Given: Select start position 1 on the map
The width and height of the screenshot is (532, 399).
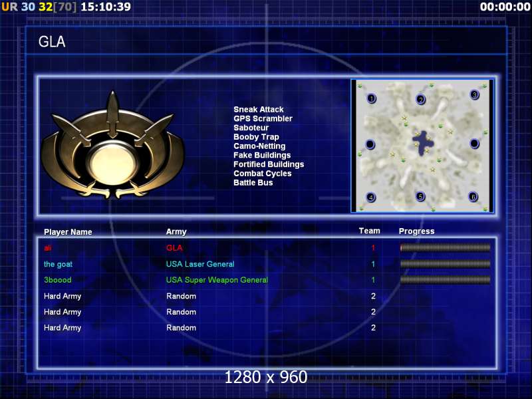Looking at the screenshot, I should click(x=372, y=98).
